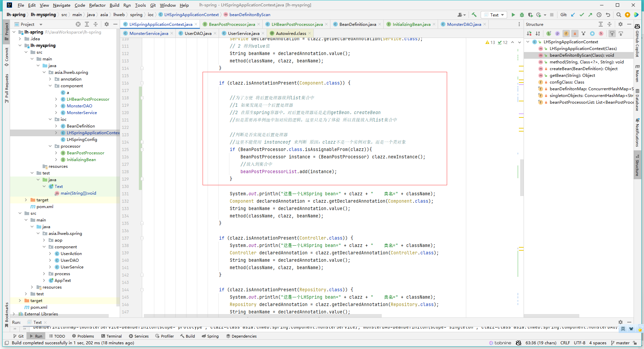Open Structure panel settings gear
The height and width of the screenshot is (349, 644).
pos(621,24)
